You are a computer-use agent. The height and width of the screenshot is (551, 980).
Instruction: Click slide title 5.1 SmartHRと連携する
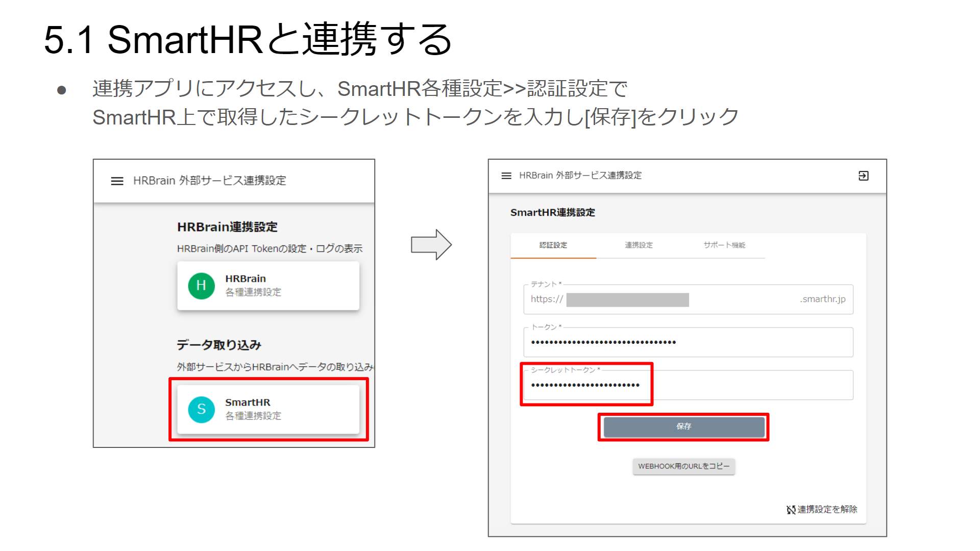coord(249,40)
